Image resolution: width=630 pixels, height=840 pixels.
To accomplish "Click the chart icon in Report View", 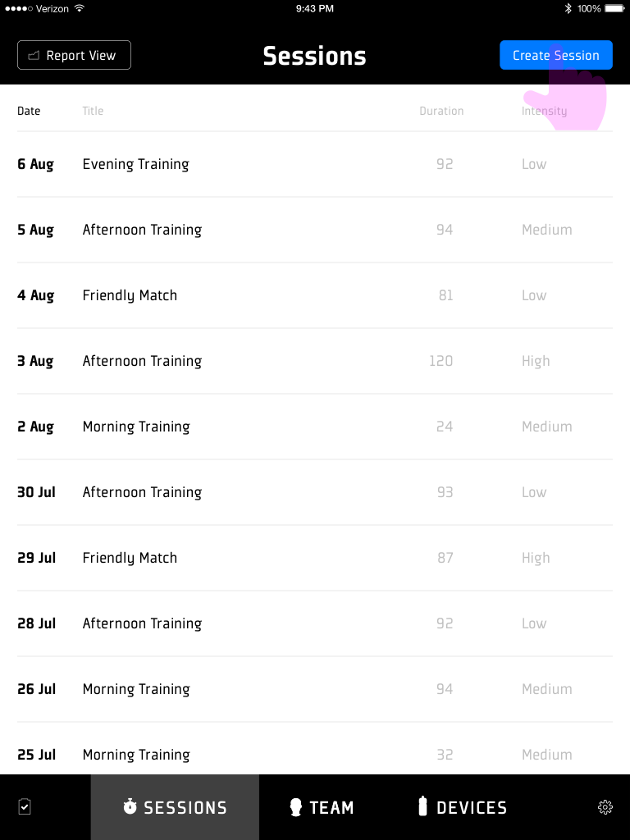I will pyautogui.click(x=34, y=55).
